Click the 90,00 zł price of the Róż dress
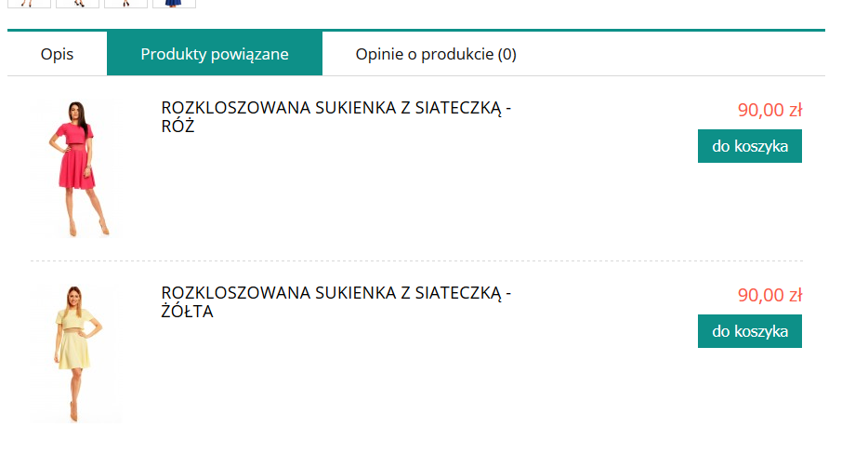The image size is (868, 467). 769,110
